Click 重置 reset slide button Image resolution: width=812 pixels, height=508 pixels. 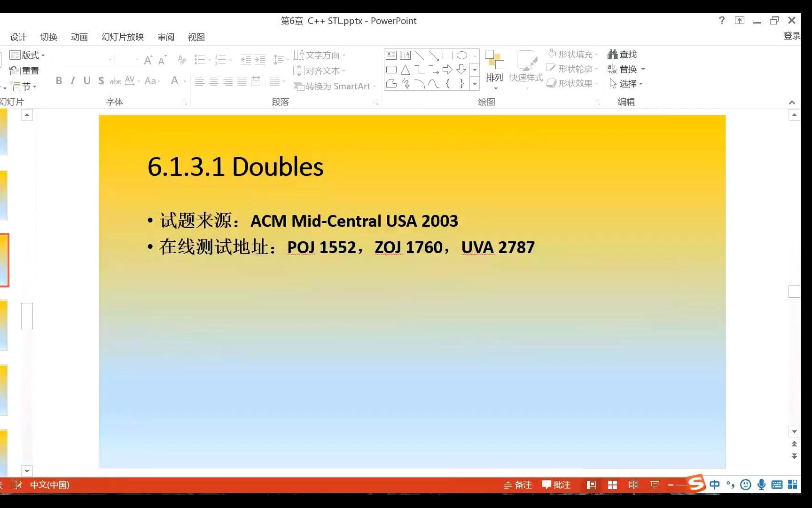click(x=24, y=71)
